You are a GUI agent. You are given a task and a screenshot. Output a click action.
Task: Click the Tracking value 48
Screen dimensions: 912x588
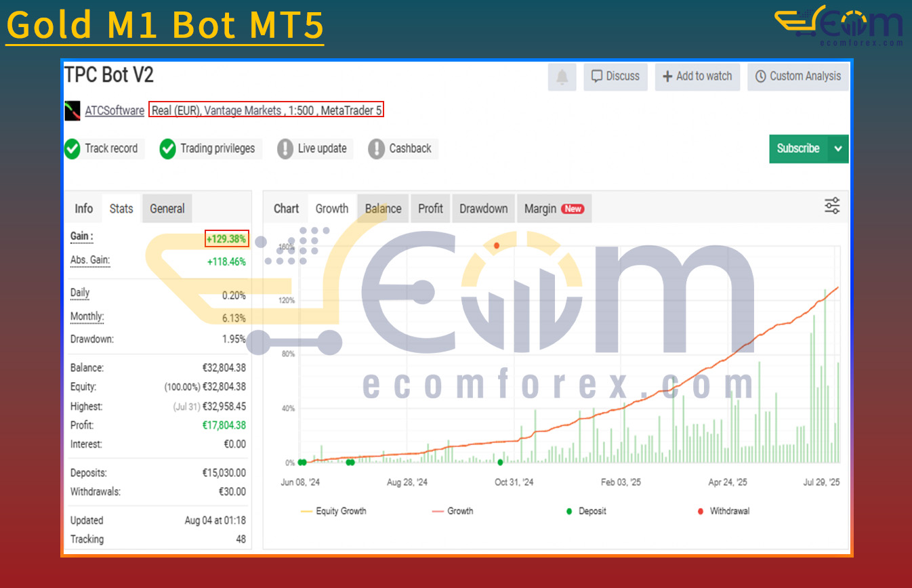coord(241,539)
